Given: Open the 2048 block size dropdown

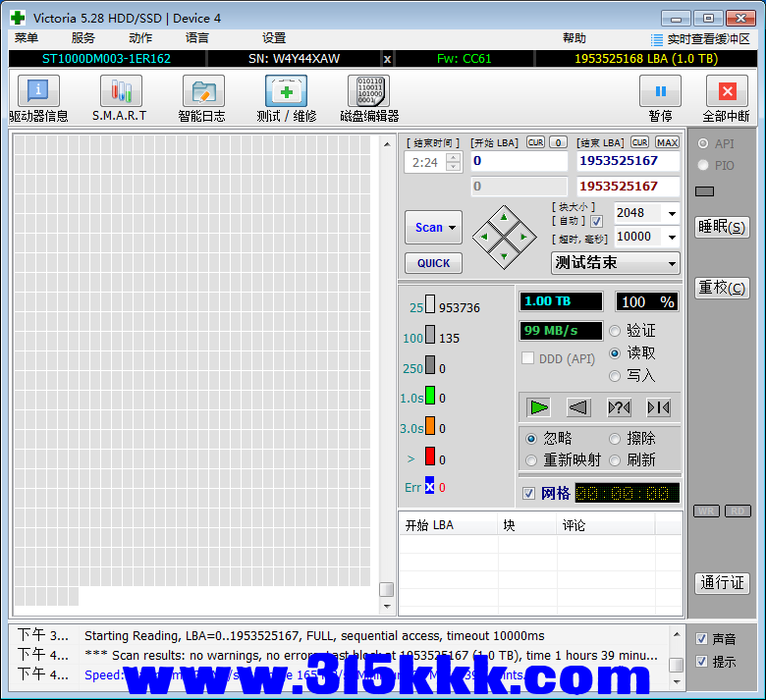Looking at the screenshot, I should (672, 213).
